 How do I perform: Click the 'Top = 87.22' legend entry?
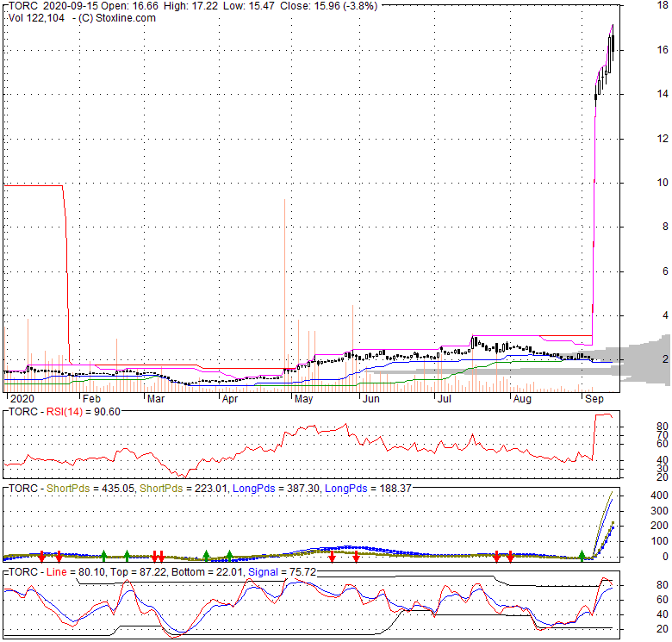[138, 572]
